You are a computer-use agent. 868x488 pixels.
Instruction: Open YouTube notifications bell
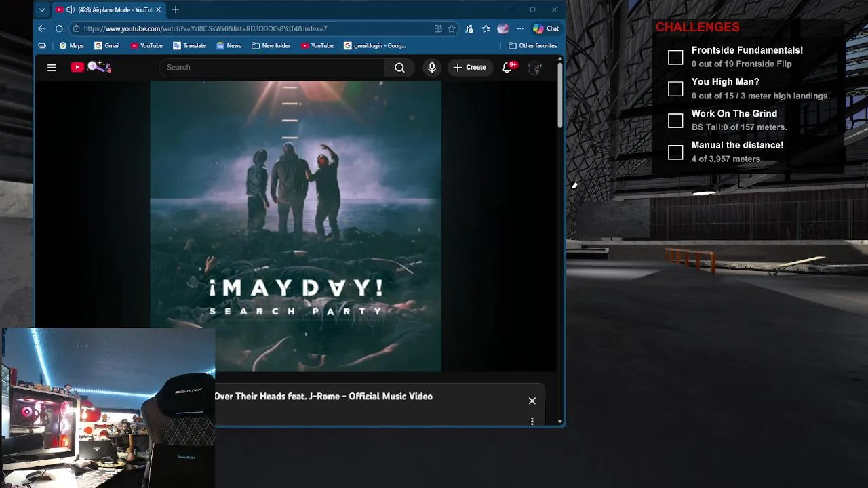(x=507, y=67)
